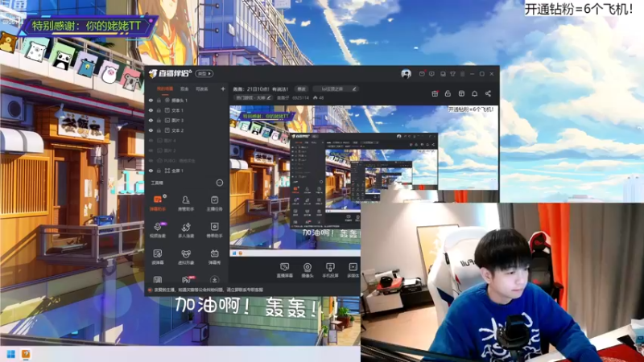Lock the 文本 2 layer

[x=159, y=130]
